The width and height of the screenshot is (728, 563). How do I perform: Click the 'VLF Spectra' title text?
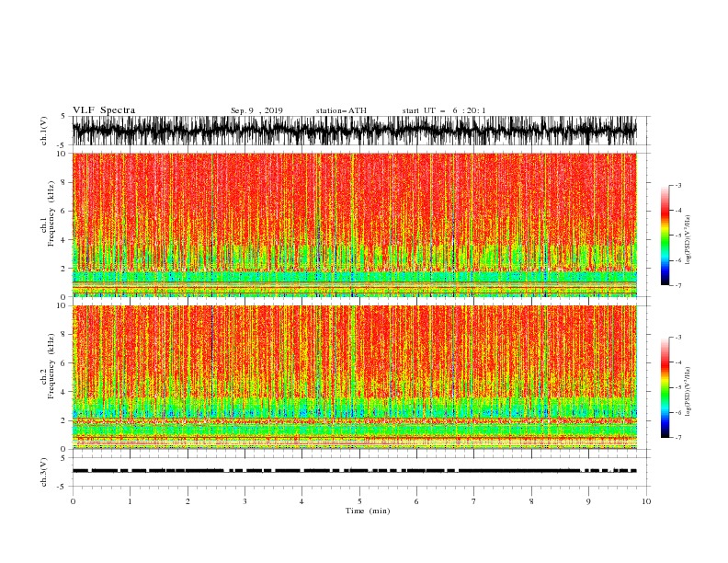pyautogui.click(x=104, y=110)
